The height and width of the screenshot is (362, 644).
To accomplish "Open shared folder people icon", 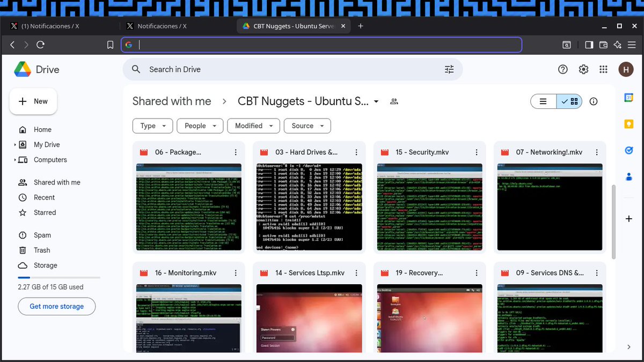I will tap(394, 101).
